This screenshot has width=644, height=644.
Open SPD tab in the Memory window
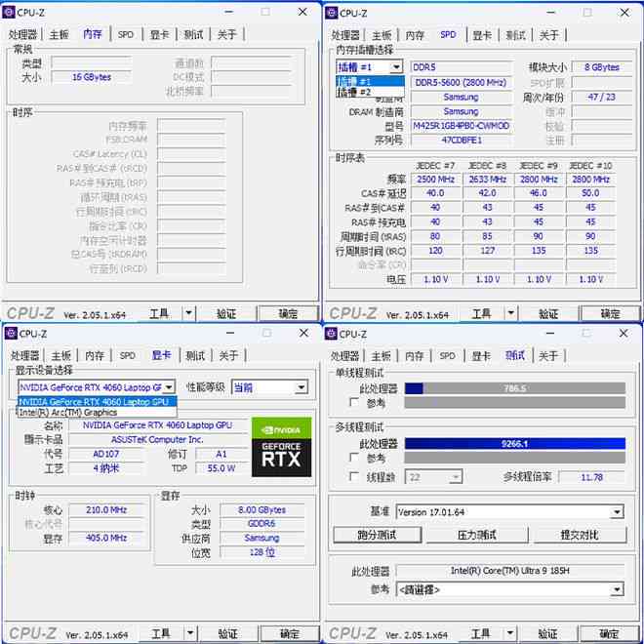(126, 34)
